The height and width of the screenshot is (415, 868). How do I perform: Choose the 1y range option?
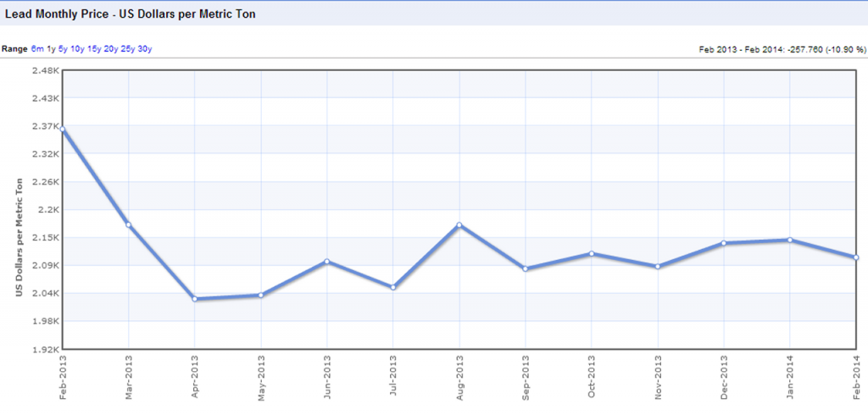51,49
